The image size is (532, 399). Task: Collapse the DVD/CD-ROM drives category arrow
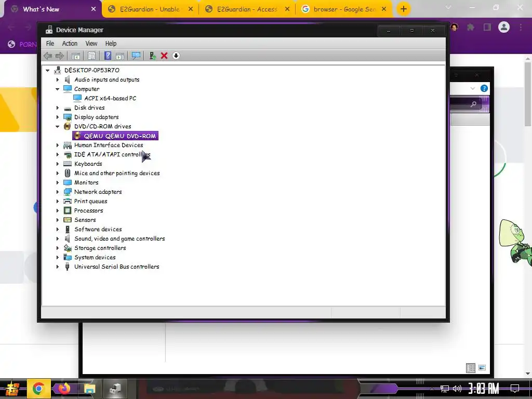(x=57, y=126)
